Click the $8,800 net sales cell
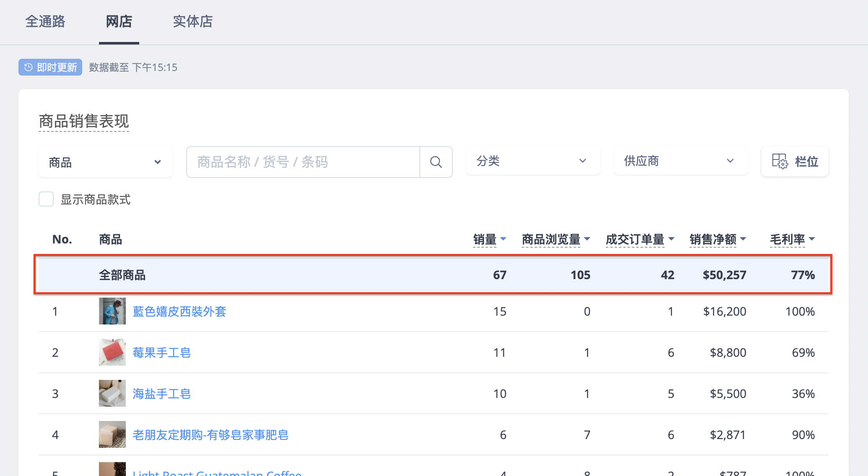This screenshot has width=868, height=476. [728, 353]
